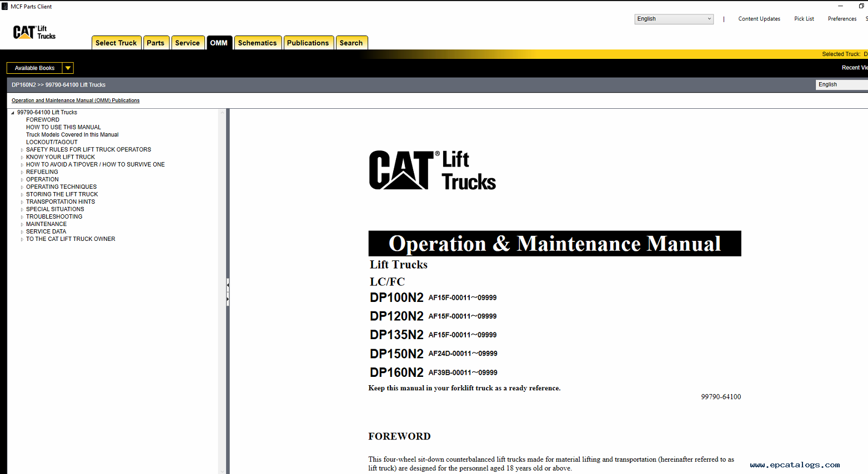
Task: Select the MAINTENANCE tree item label
Action: point(46,224)
